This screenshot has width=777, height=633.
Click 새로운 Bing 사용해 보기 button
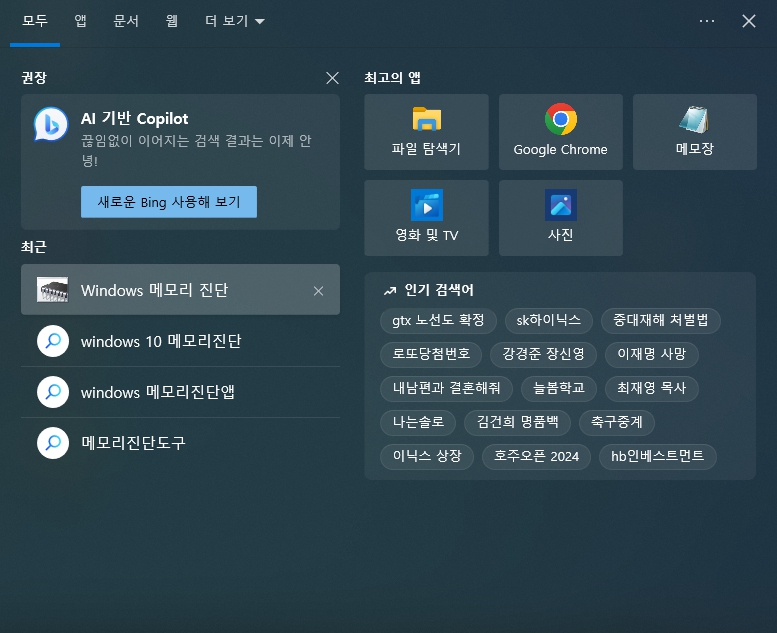tap(169, 202)
